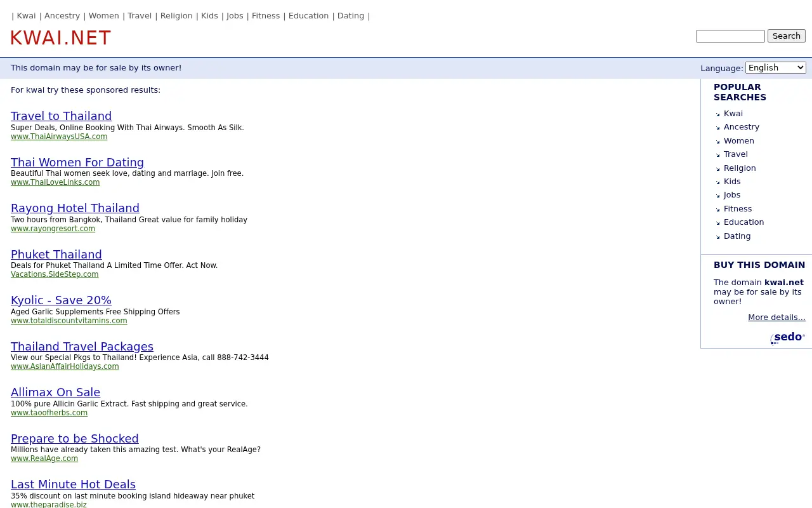Choose Religion in Popular Searches sidebar
Image resolution: width=812 pixels, height=508 pixels.
coord(740,168)
